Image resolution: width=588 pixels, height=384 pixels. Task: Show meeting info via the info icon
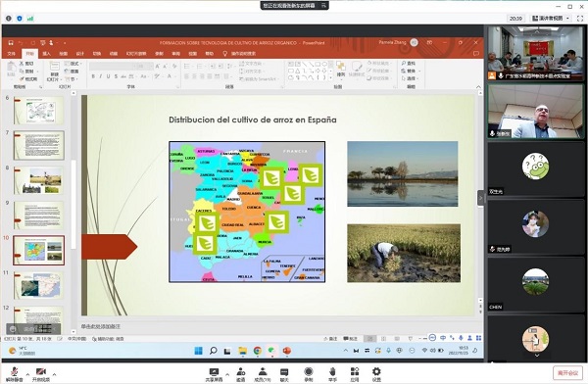[x=9, y=18]
